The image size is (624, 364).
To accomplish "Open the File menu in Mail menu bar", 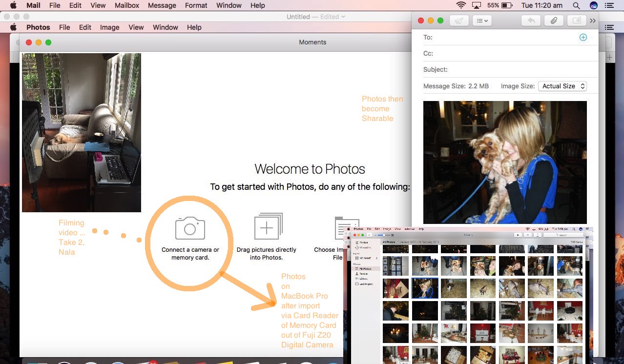I will pos(55,5).
